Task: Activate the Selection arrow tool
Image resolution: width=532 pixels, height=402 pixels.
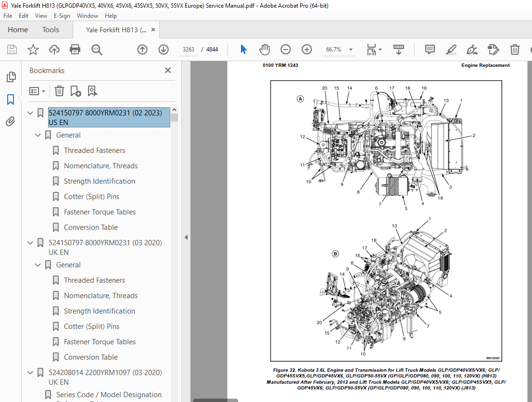Action: click(243, 50)
